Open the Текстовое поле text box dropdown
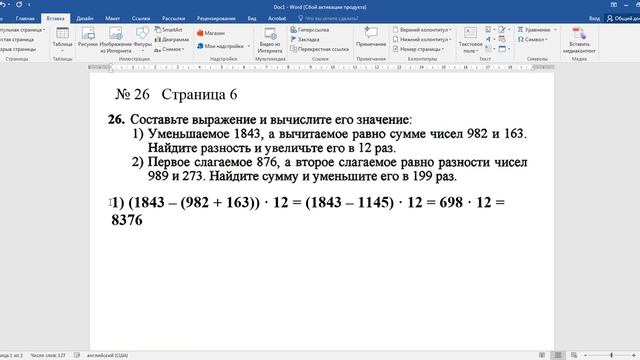Screen dimensions: 640x360 coord(470,40)
